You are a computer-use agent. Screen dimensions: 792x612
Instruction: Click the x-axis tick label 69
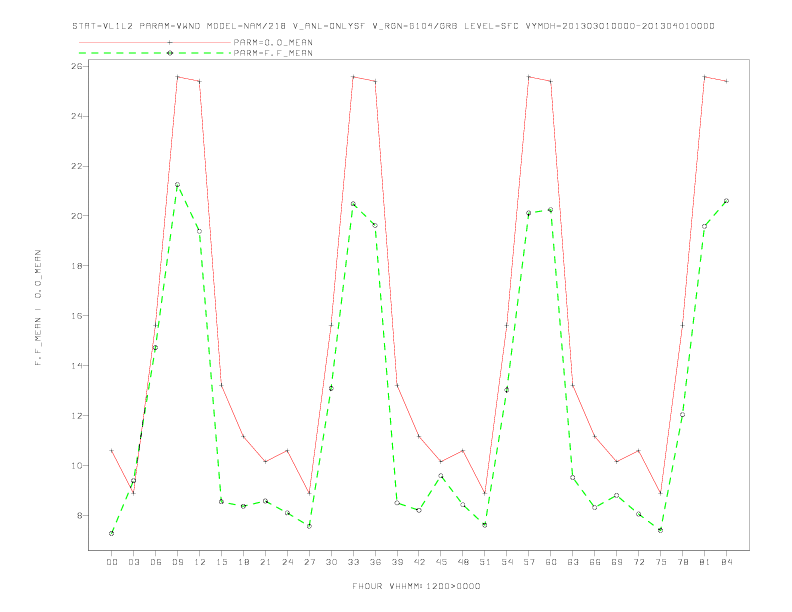coord(617,562)
